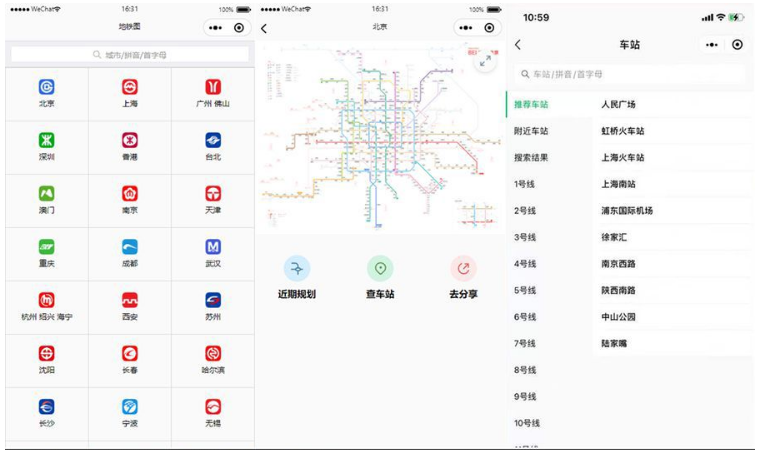Click the city search field 城市/拼音/首字母

(x=130, y=55)
